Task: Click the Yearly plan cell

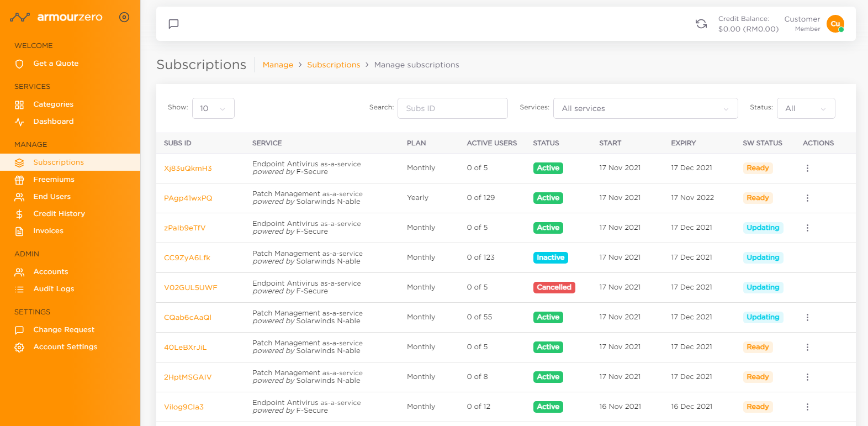Action: click(x=417, y=198)
